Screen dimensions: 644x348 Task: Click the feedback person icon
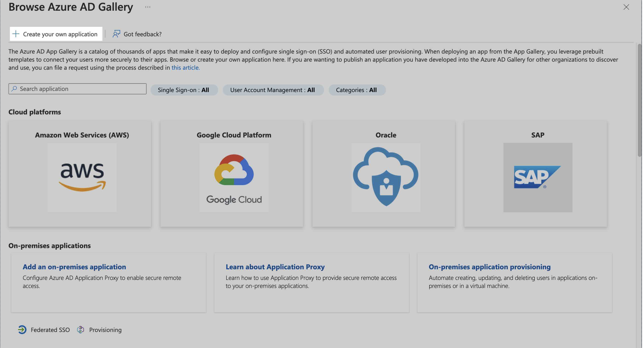coord(116,34)
